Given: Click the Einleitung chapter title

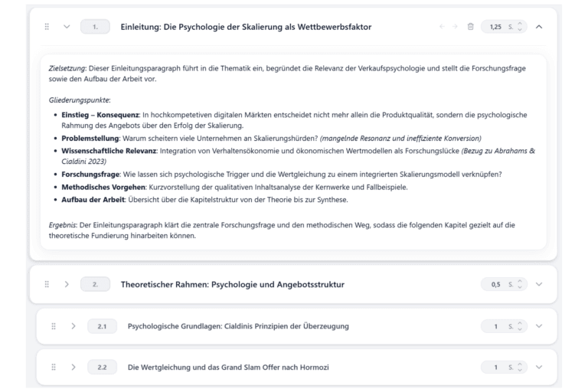Looking at the screenshot, I should pyautogui.click(x=246, y=27).
